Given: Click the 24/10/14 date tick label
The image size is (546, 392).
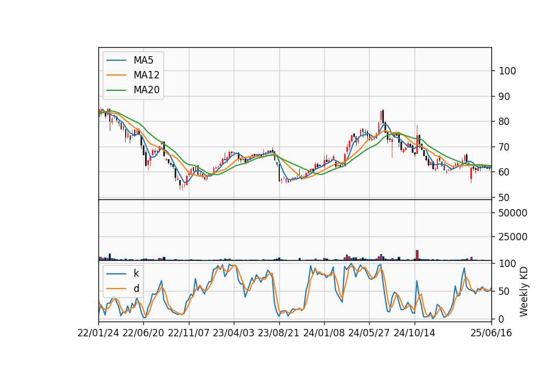Looking at the screenshot, I should tap(415, 333).
